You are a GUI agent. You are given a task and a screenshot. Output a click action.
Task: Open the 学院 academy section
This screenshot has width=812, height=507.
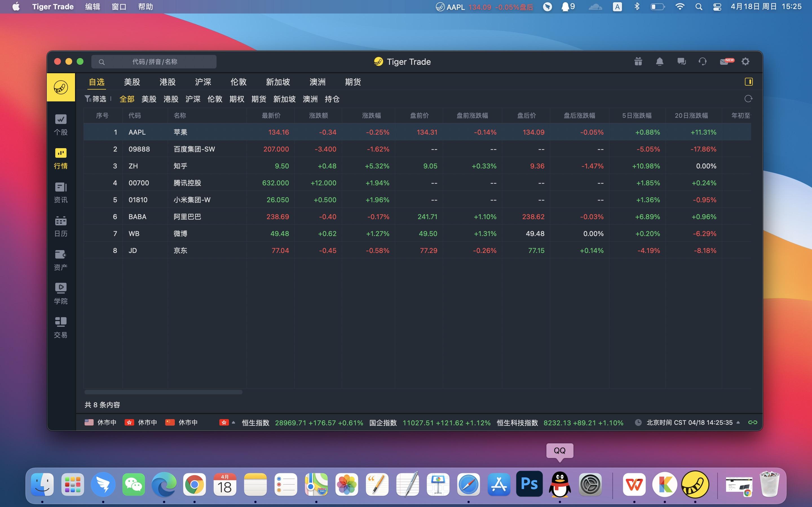click(x=60, y=292)
